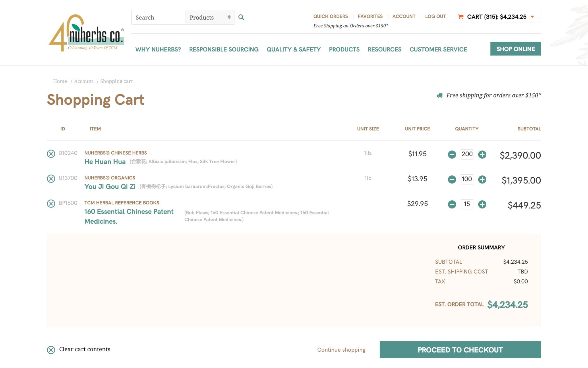Click the free shipping truck icon
588x368 pixels.
click(440, 95)
